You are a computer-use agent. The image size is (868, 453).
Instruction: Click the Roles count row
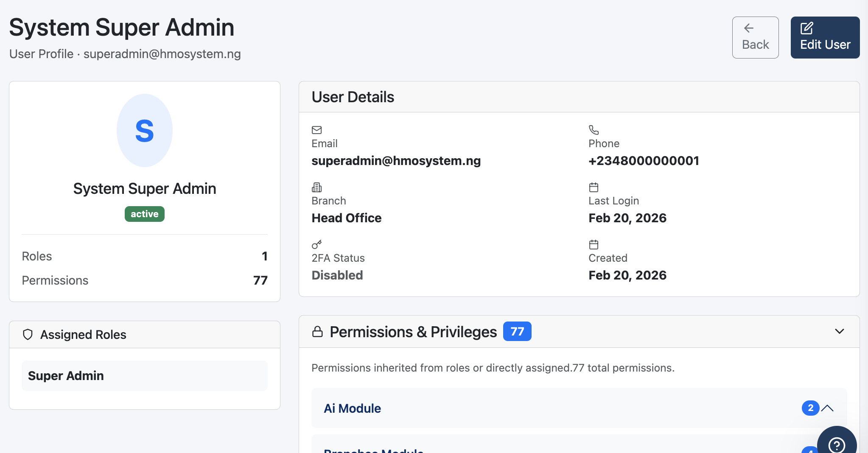[x=145, y=256]
